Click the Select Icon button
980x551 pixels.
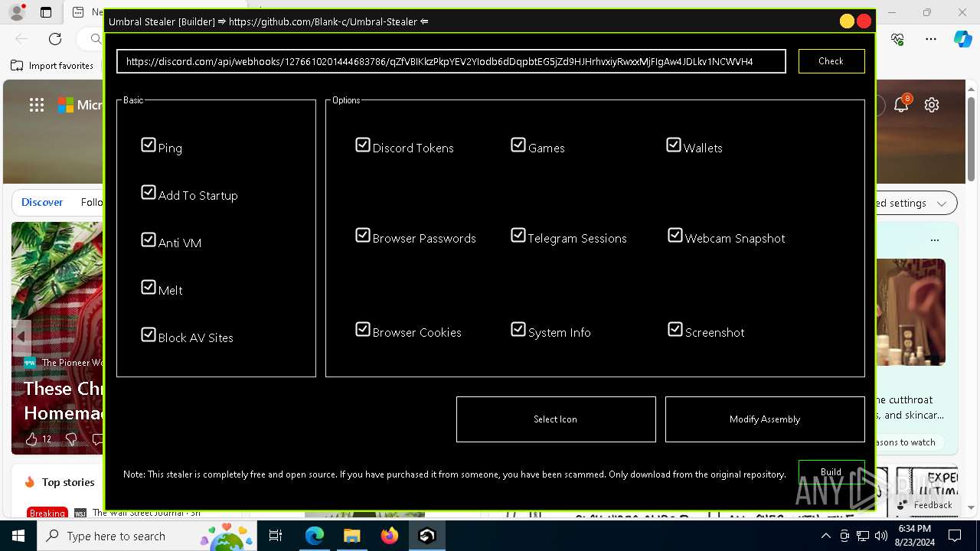pyautogui.click(x=556, y=419)
